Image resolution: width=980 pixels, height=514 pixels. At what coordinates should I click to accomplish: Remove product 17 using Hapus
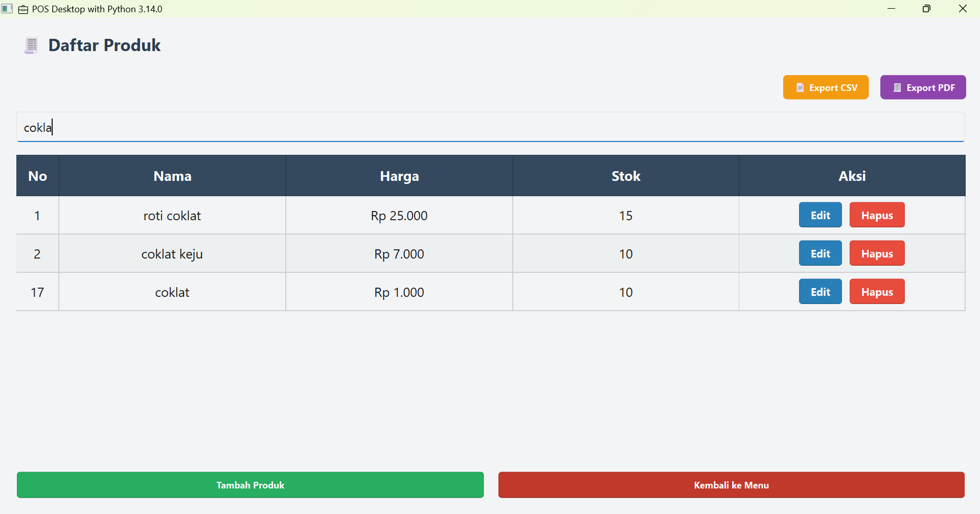pos(877,292)
